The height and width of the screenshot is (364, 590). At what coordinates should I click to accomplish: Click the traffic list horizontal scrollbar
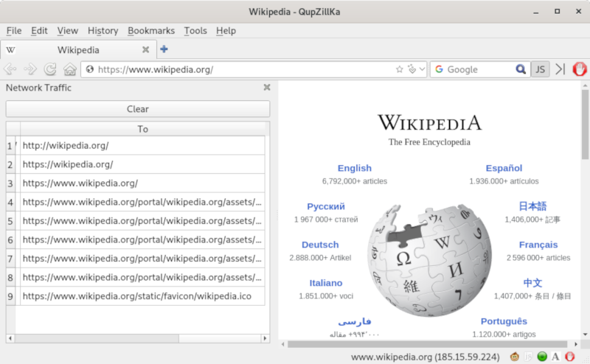point(97,338)
